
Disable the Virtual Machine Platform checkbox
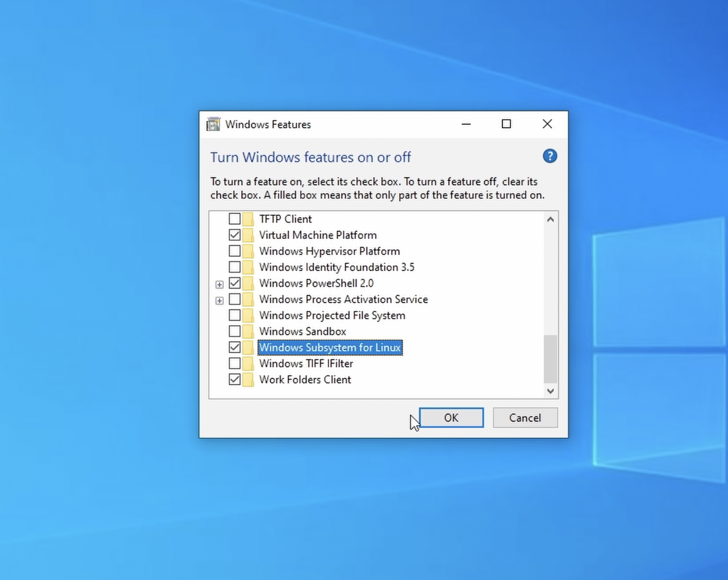coord(235,235)
